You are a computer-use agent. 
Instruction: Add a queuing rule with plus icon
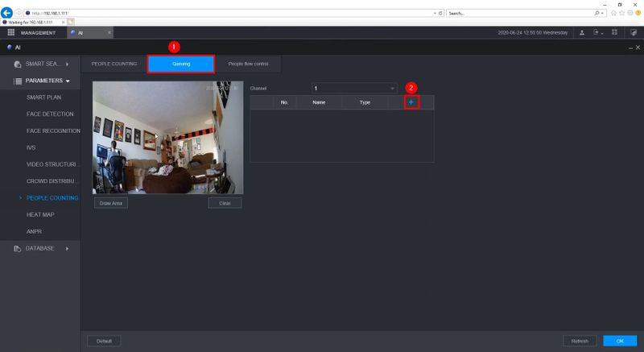(411, 102)
